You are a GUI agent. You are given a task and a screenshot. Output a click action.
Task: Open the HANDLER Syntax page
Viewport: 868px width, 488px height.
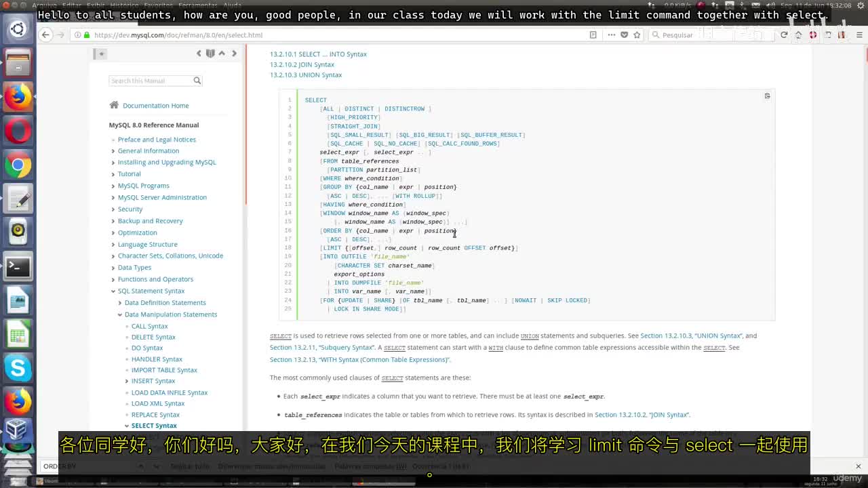coord(157,359)
